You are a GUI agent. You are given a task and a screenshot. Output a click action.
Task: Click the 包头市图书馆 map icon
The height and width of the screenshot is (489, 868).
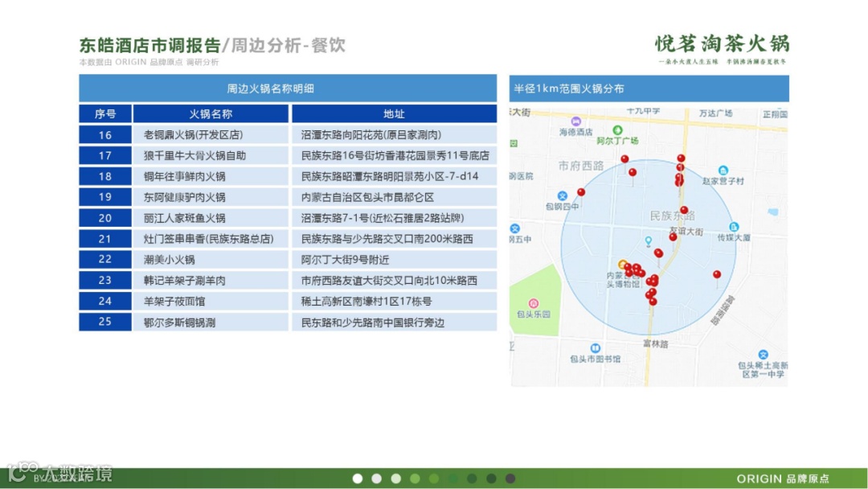(x=595, y=348)
